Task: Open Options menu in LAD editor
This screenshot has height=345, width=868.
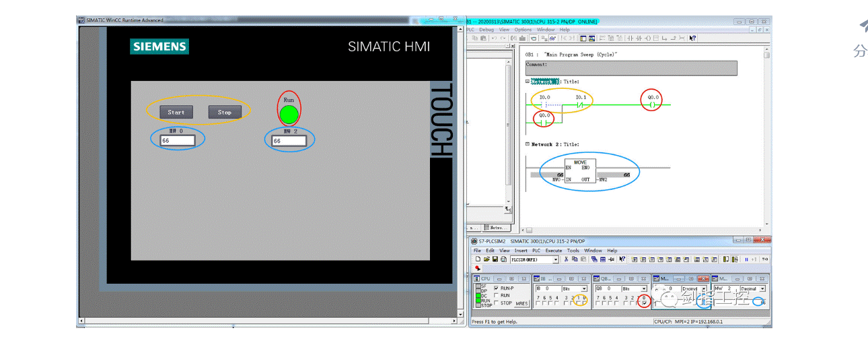Action: point(523,30)
